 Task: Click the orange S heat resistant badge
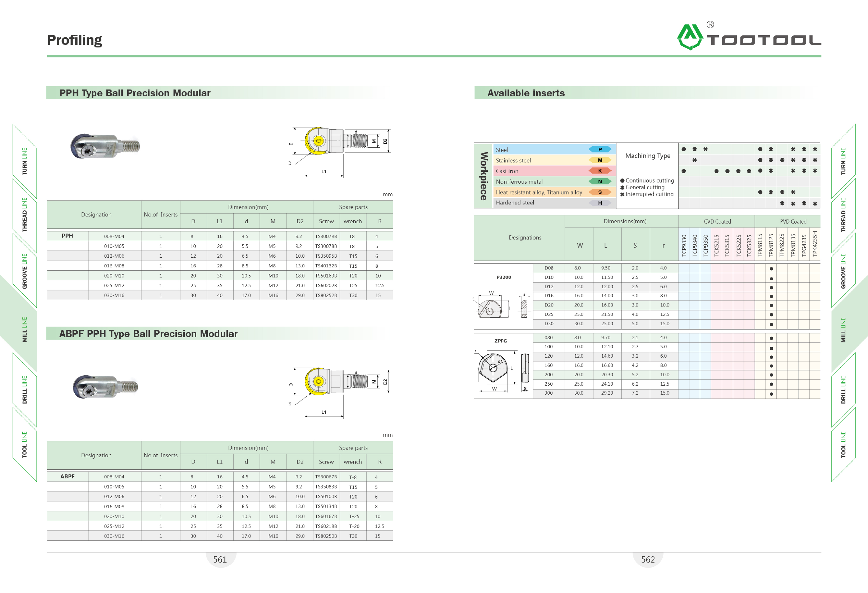tap(600, 192)
